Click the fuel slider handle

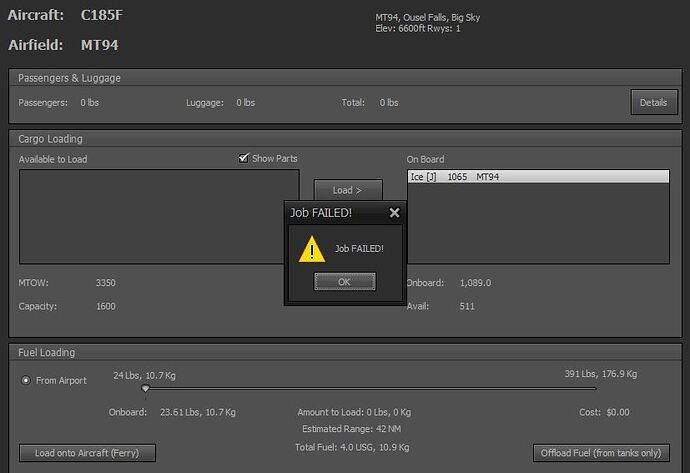(x=146, y=389)
